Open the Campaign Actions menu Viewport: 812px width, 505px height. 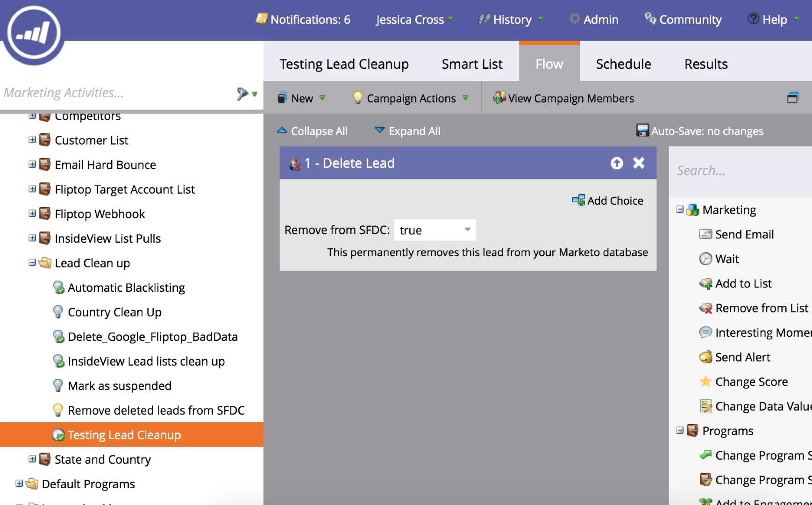(x=411, y=98)
